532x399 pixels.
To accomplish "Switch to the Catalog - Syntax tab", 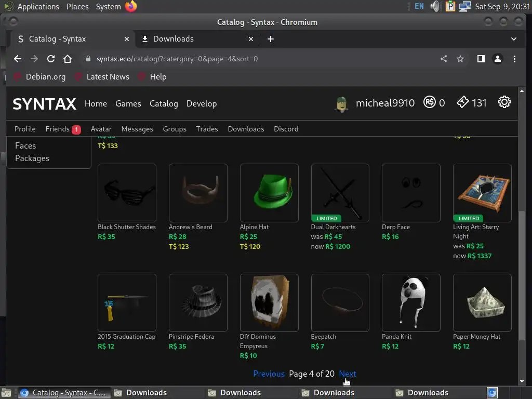I will [x=74, y=39].
